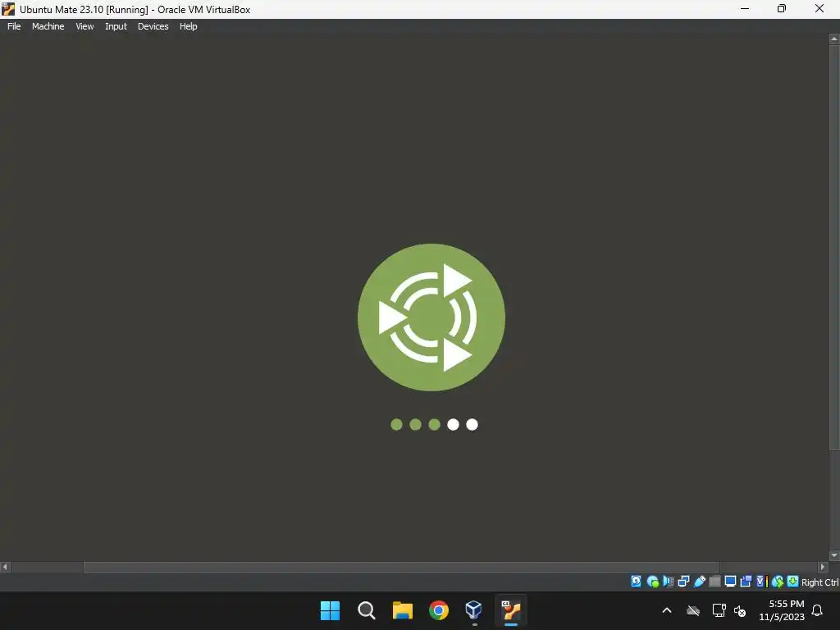The width and height of the screenshot is (840, 630).
Task: Open File Explorer from the taskbar
Action: pos(402,610)
